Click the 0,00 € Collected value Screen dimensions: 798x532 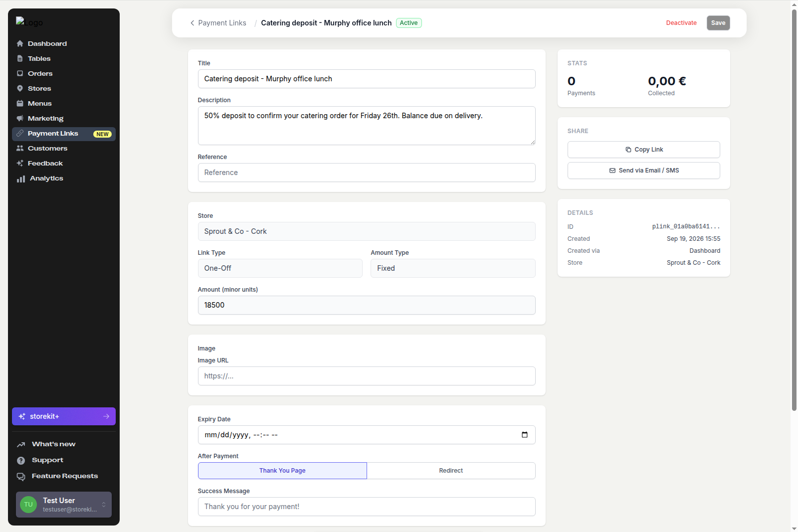667,81
